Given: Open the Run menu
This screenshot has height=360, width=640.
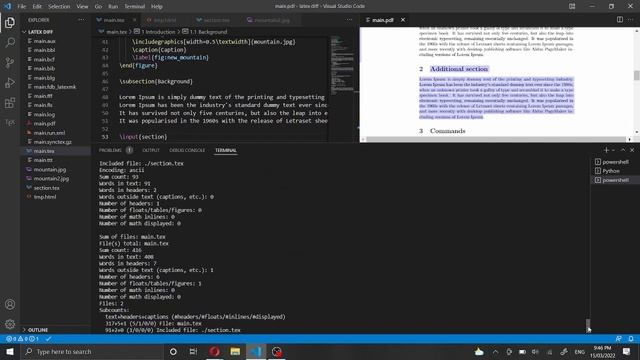Looking at the screenshot, I should 113,6.
